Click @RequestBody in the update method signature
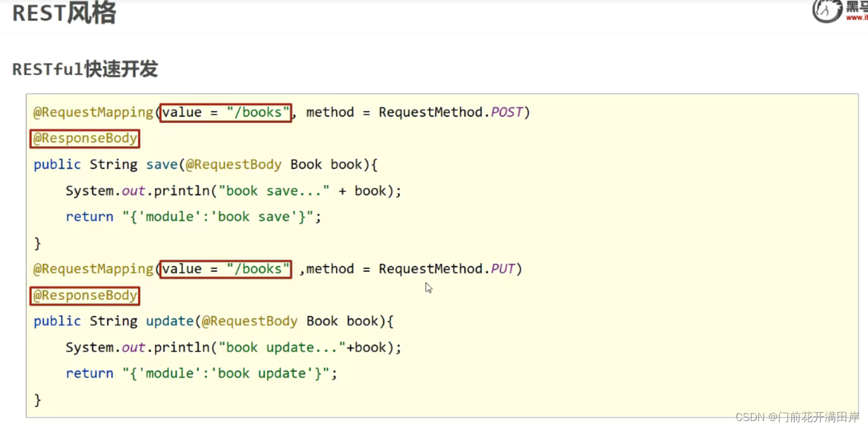The image size is (868, 428). [x=250, y=321]
